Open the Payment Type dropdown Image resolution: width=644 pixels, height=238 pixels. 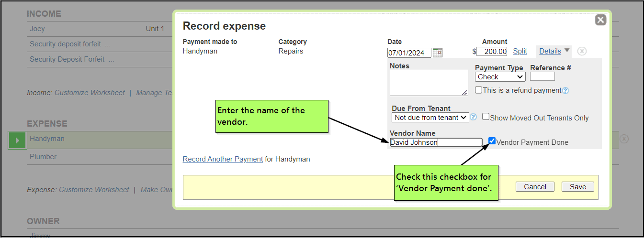[500, 77]
